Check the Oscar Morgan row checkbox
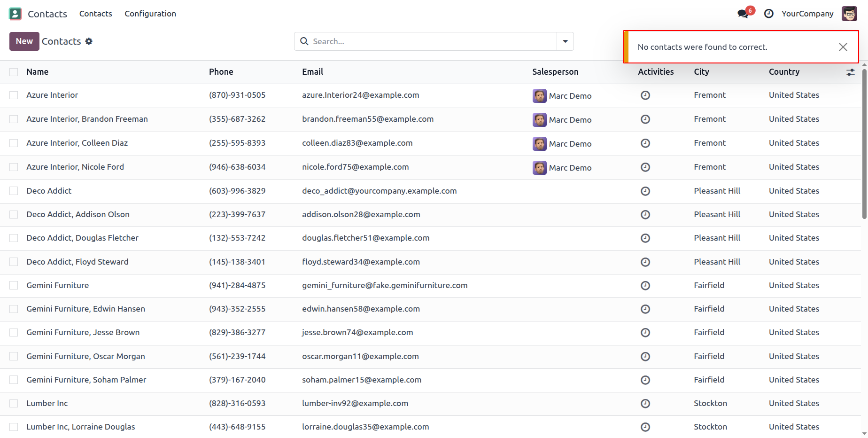Screen dimensions: 868x438 (14, 357)
